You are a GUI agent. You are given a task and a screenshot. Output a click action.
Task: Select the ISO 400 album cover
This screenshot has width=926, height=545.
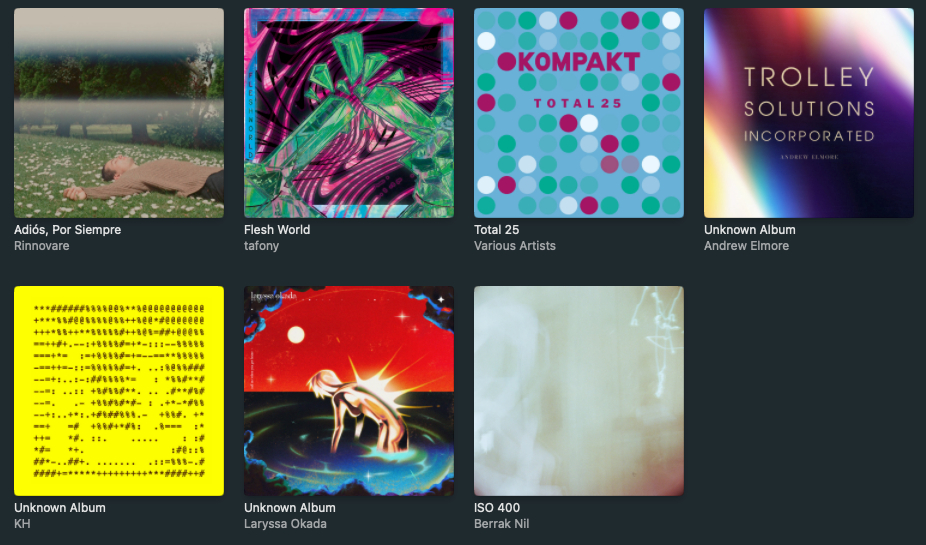pos(579,391)
